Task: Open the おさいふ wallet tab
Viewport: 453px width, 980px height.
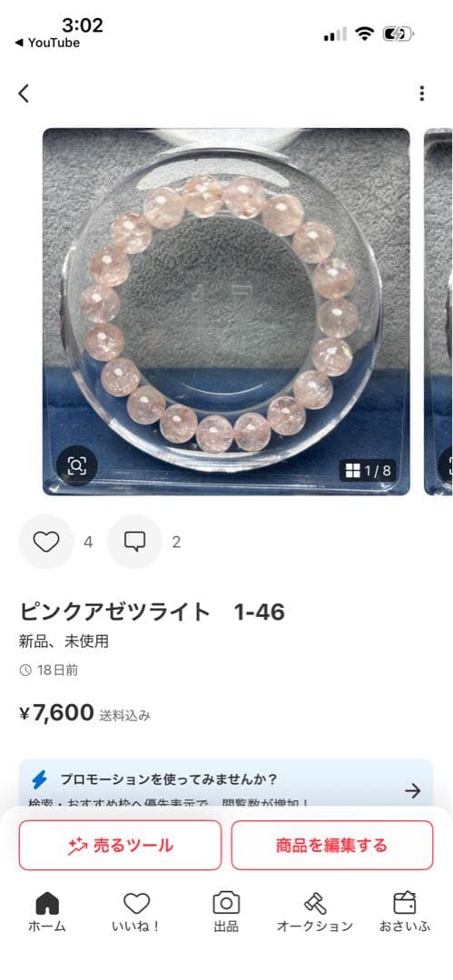Action: tap(405, 913)
